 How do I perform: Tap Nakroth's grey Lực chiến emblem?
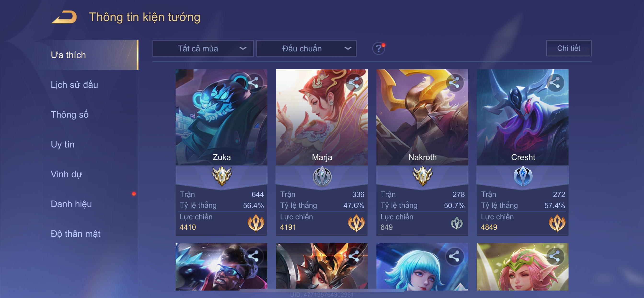tap(457, 223)
